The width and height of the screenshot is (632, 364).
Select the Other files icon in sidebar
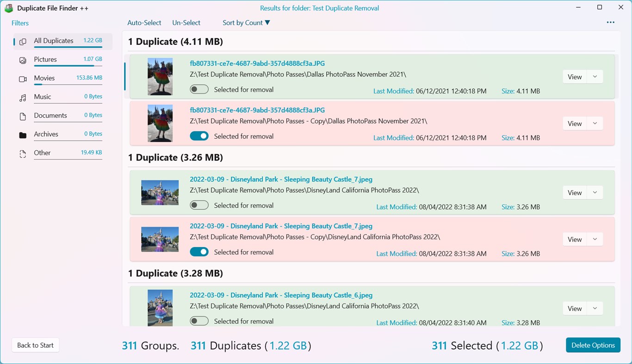[x=23, y=153]
